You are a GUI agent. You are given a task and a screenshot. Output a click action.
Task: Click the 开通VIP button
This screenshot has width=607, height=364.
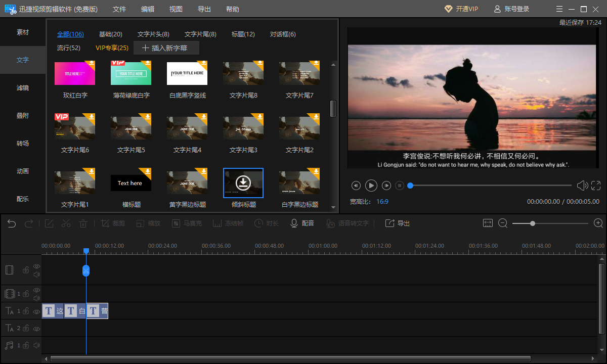click(461, 9)
